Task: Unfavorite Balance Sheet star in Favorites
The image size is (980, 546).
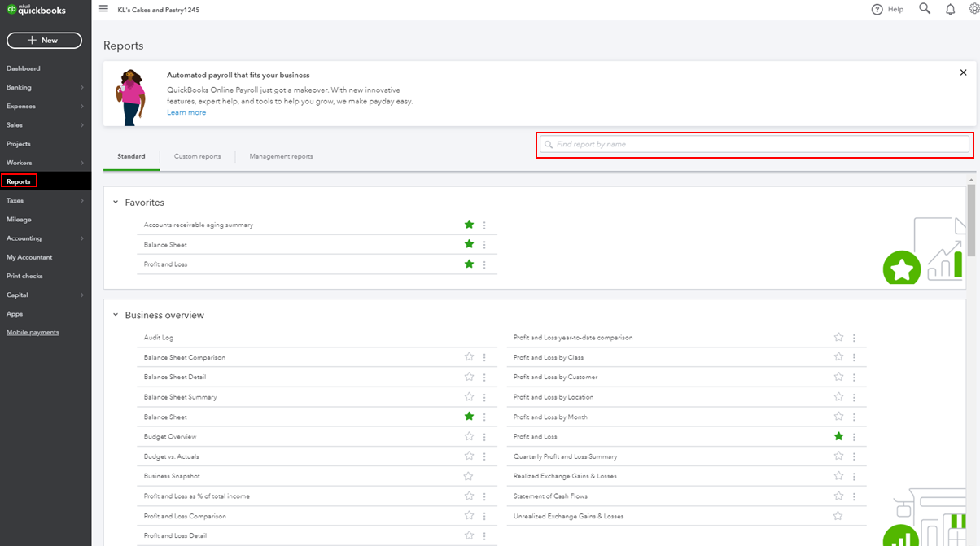Action: [x=469, y=244]
